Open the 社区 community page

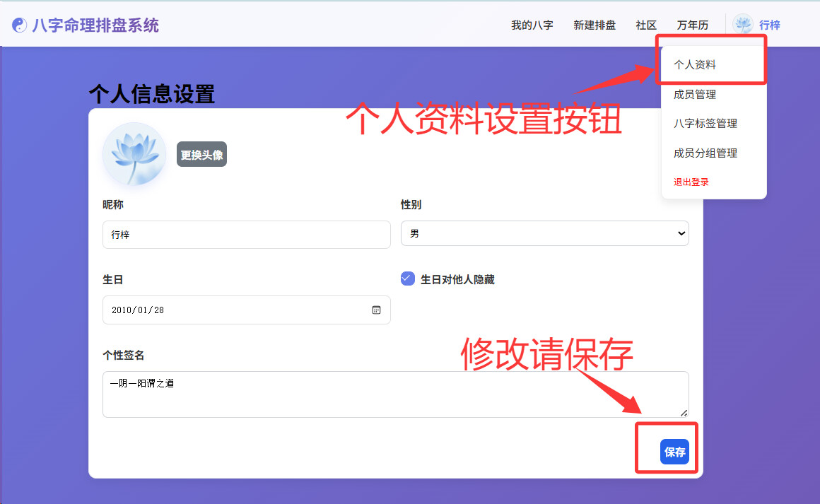645,25
